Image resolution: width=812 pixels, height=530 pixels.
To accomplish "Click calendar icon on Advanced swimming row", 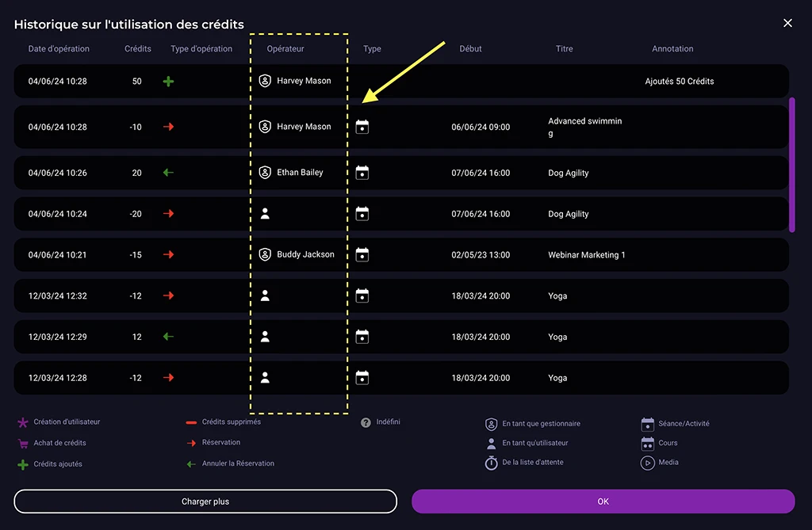I will (362, 127).
